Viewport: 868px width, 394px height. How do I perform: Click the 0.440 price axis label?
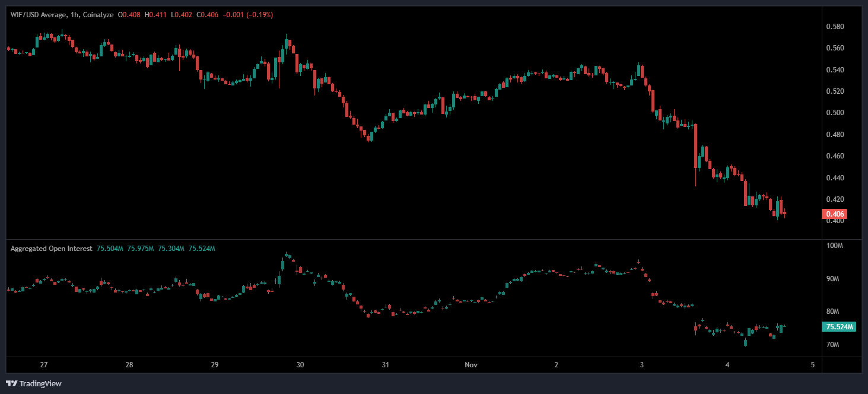pos(835,178)
